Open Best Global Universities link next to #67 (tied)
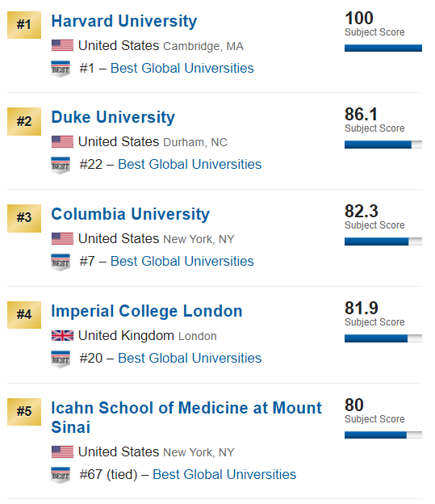Viewport: 435px width, 504px height. [x=224, y=474]
